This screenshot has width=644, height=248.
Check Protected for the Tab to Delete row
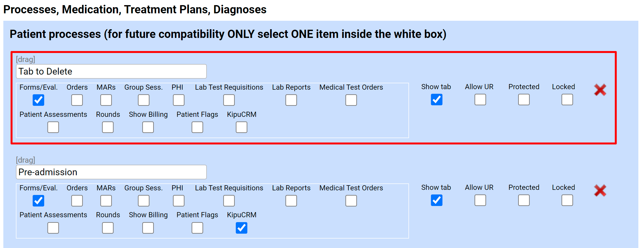coord(523,100)
